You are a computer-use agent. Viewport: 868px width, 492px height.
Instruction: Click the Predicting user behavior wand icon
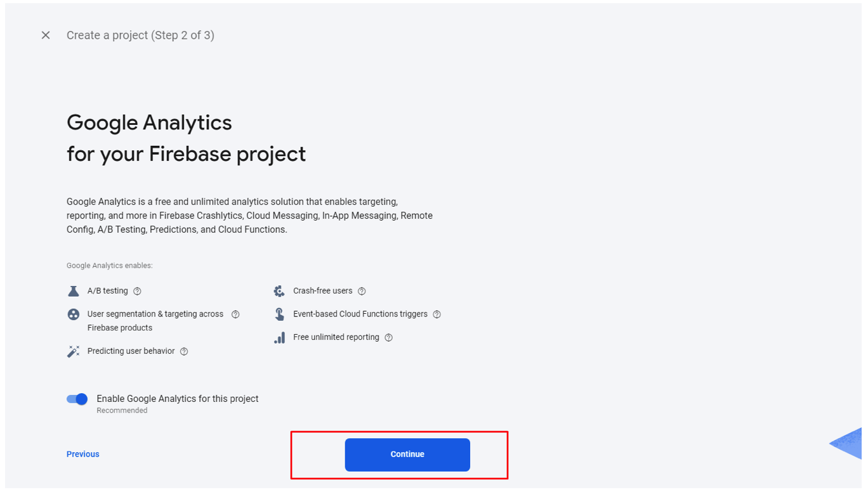pyautogui.click(x=74, y=351)
